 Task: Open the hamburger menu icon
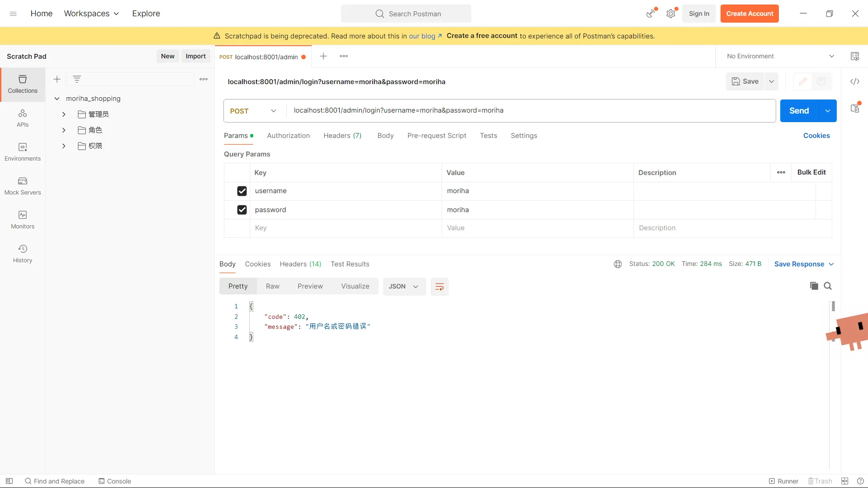click(x=13, y=14)
